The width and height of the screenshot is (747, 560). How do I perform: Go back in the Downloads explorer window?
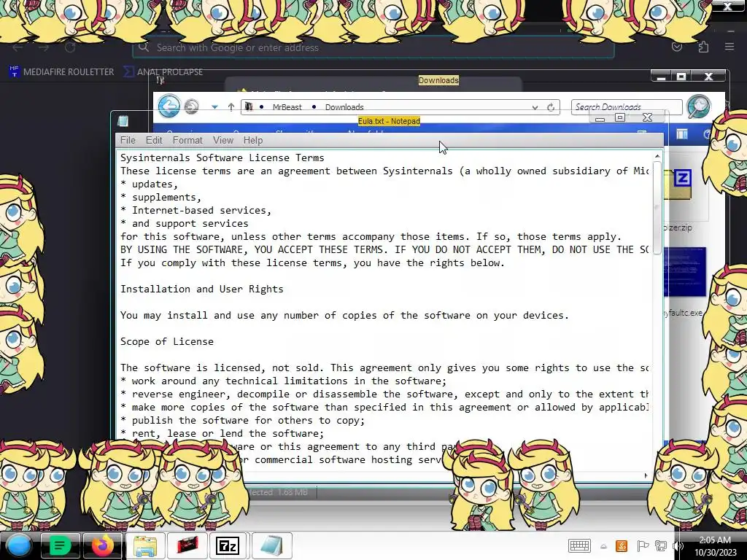(x=169, y=106)
